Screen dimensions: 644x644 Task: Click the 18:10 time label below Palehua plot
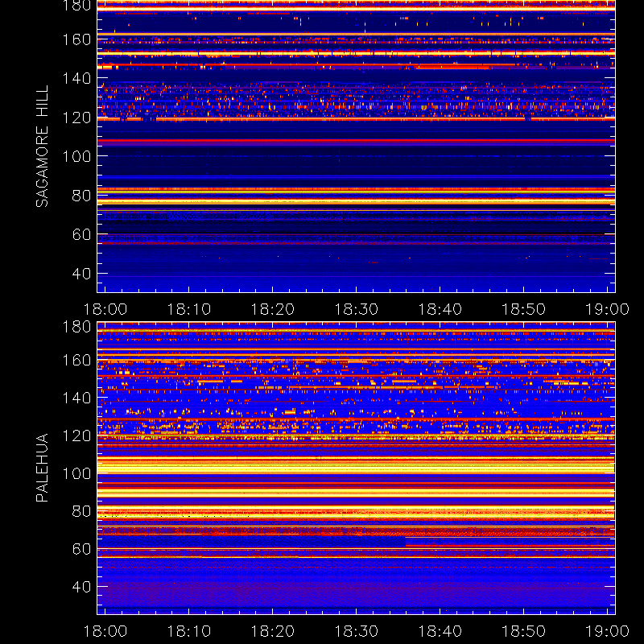[189, 631]
